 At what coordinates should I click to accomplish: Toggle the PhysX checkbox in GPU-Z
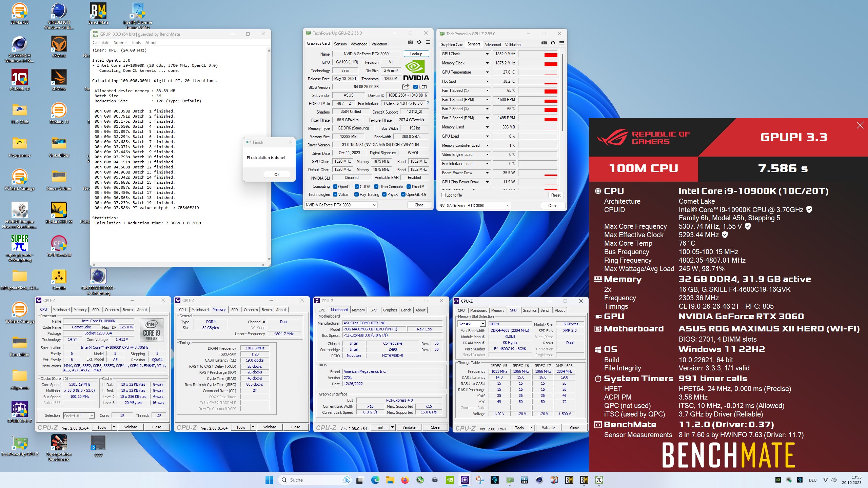pyautogui.click(x=384, y=195)
